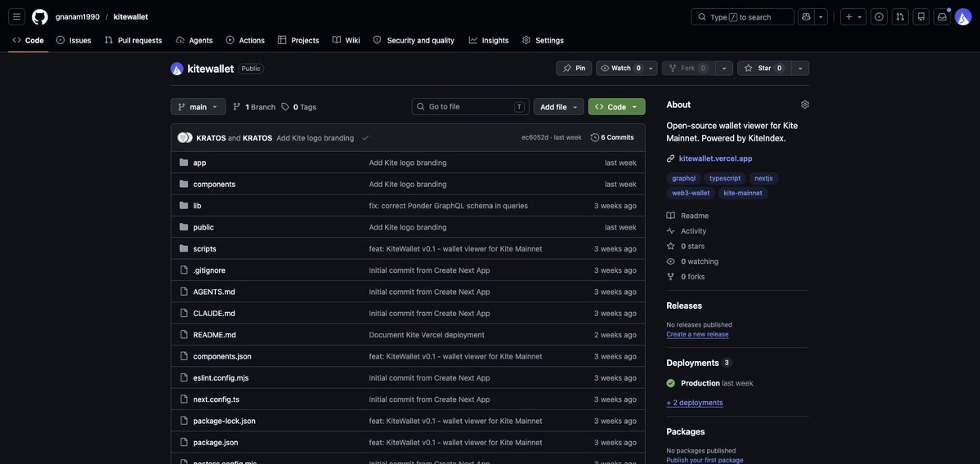This screenshot has width=980, height=464.
Task: Expand the Star lists dropdown arrow
Action: tap(800, 68)
